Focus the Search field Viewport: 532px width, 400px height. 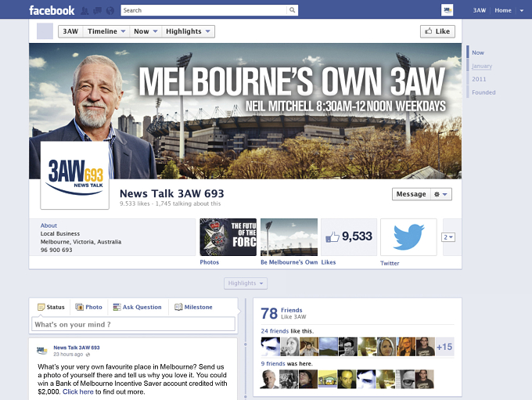[x=203, y=10]
